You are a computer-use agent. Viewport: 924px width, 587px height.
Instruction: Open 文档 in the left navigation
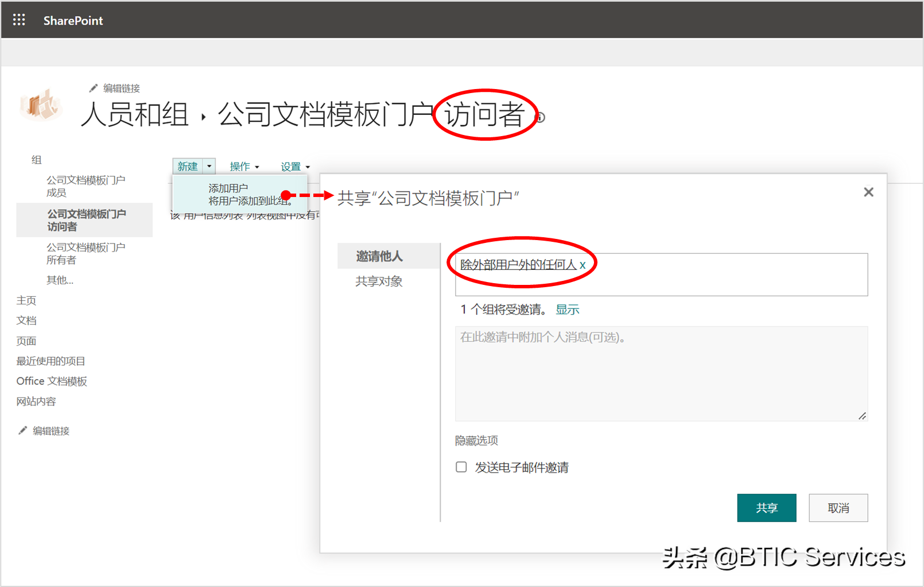26,320
